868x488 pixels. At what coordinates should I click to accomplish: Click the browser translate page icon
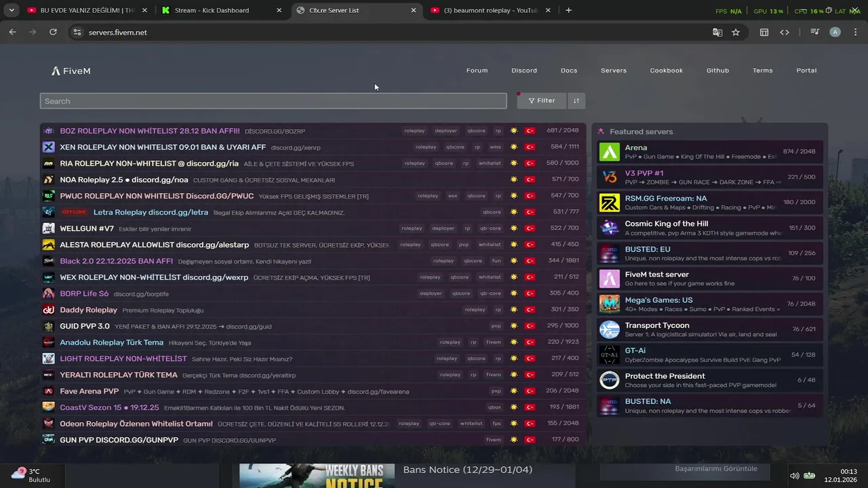coord(717,32)
